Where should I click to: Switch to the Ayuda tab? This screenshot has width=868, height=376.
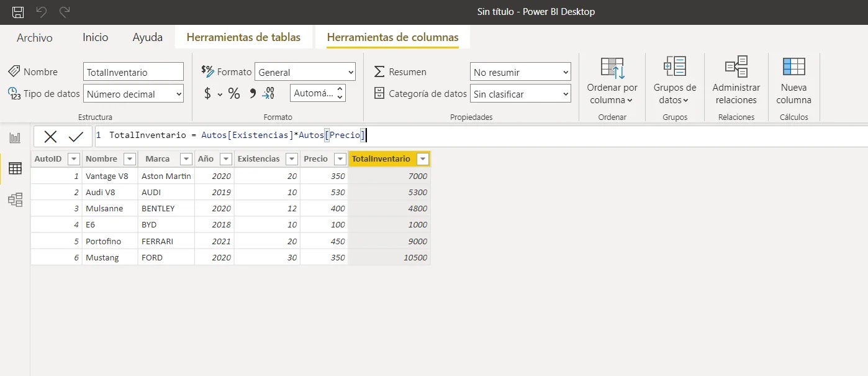tap(148, 37)
